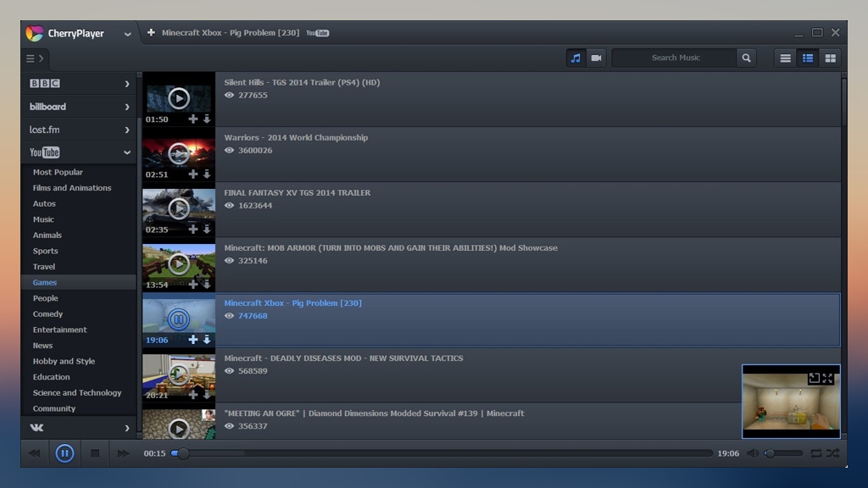868x488 pixels.
Task: Pause playback in bottom bar
Action: click(64, 454)
